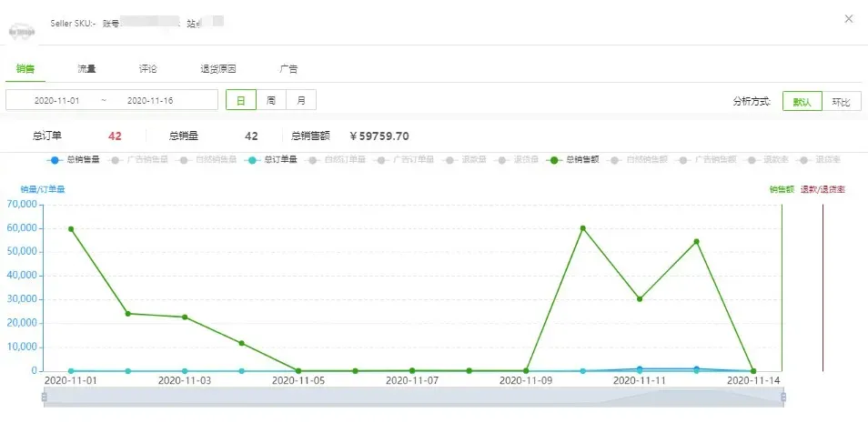
Task: Click the 环比 analysis mode button
Action: (x=842, y=102)
